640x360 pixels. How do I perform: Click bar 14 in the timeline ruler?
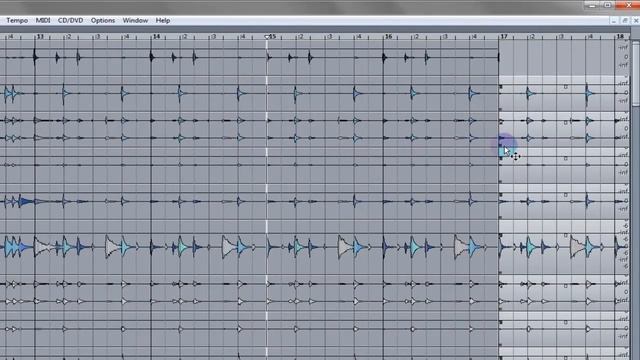coord(156,36)
